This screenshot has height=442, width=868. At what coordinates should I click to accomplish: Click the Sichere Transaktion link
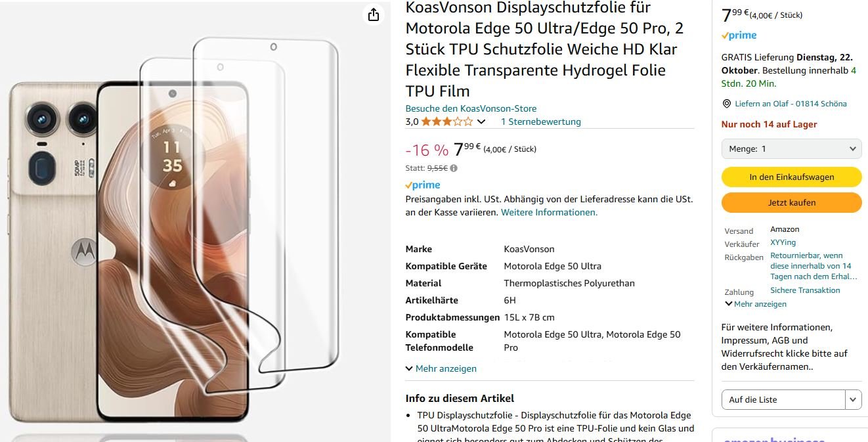805,290
